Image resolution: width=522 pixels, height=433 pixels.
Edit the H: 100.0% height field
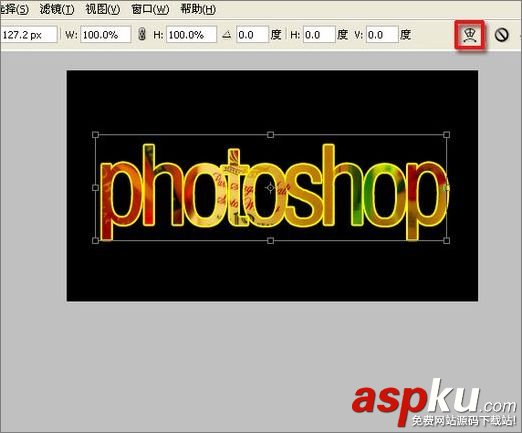(191, 35)
